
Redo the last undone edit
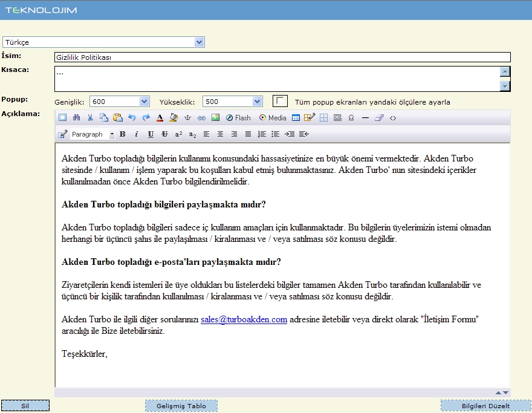tap(146, 118)
